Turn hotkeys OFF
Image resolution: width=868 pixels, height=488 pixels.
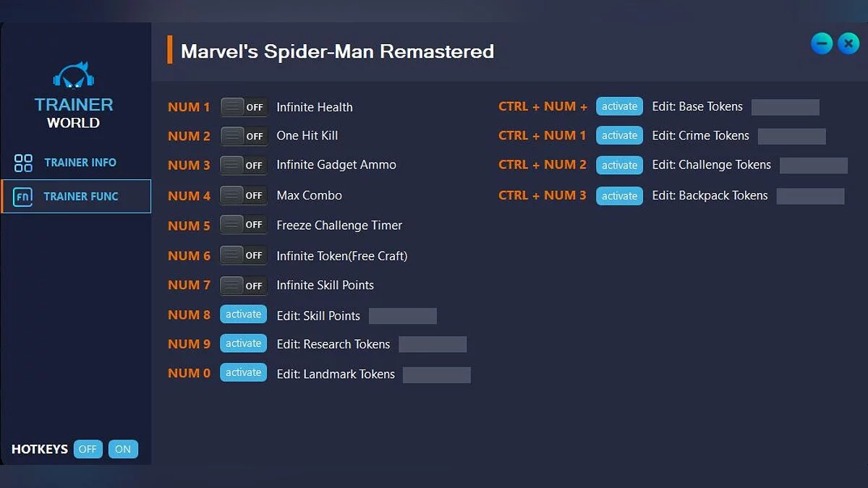(88, 449)
